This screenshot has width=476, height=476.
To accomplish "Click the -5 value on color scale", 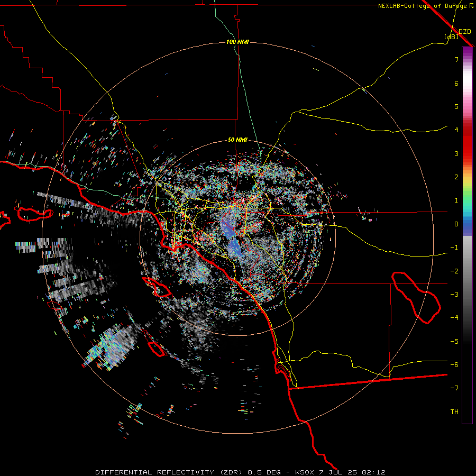I will click(454, 342).
